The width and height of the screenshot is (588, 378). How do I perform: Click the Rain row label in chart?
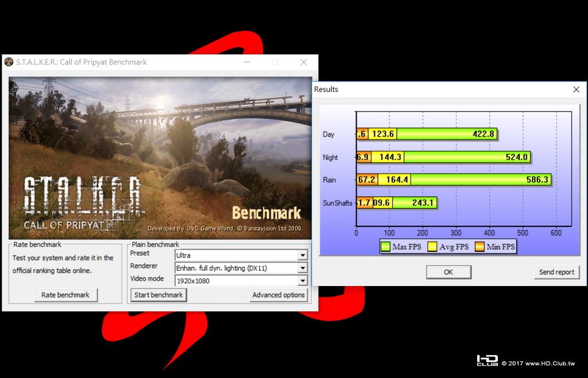pos(329,180)
